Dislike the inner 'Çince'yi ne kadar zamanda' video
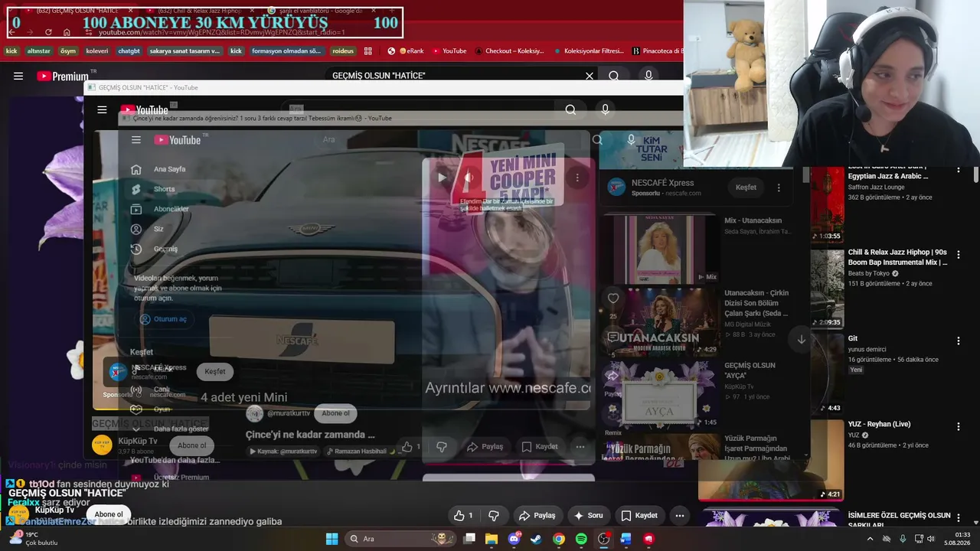The image size is (980, 551). click(x=442, y=447)
